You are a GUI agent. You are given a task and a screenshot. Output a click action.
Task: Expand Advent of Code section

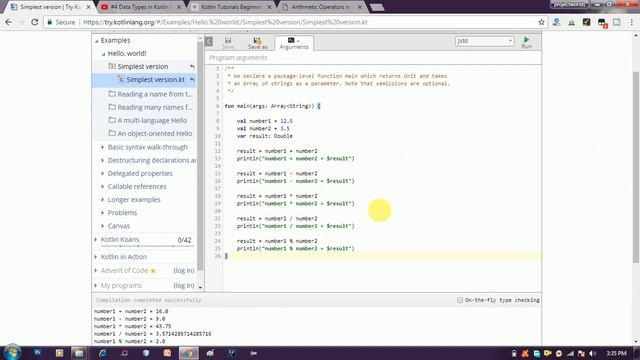click(x=96, y=271)
